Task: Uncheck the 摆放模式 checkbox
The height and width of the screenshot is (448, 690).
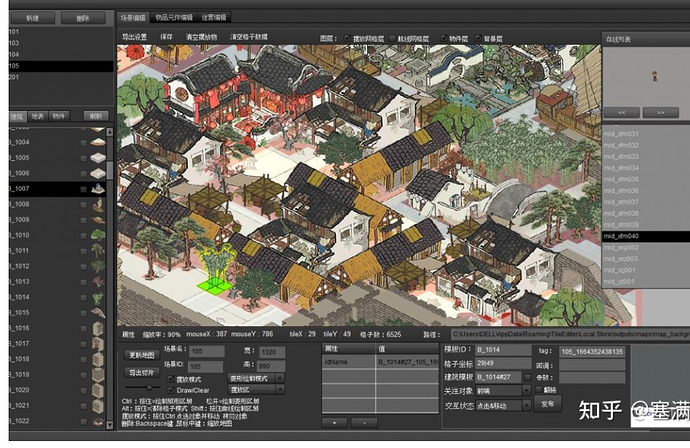Action: point(171,379)
